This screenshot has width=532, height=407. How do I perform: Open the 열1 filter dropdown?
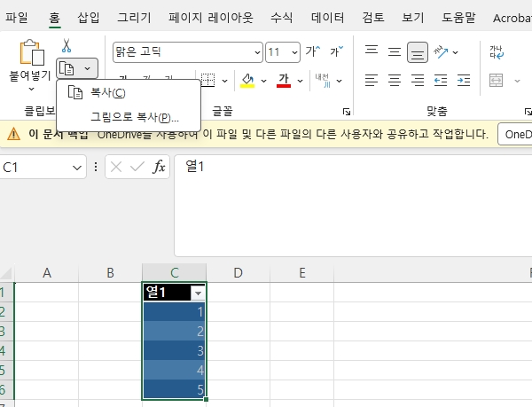[x=198, y=293]
